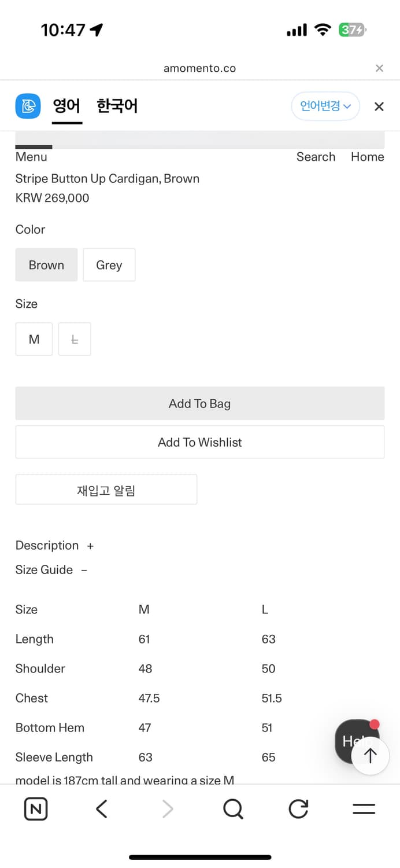Expand the Description section

pyautogui.click(x=55, y=545)
